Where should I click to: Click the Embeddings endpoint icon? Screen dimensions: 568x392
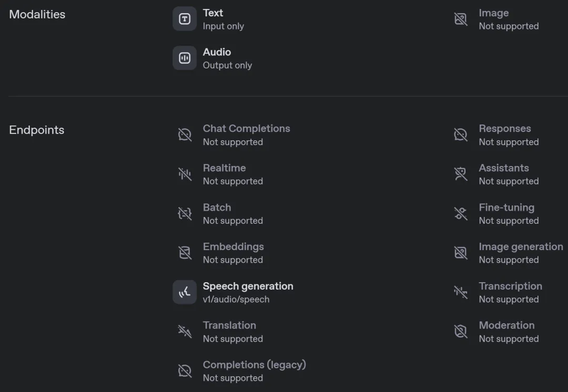[x=185, y=253]
